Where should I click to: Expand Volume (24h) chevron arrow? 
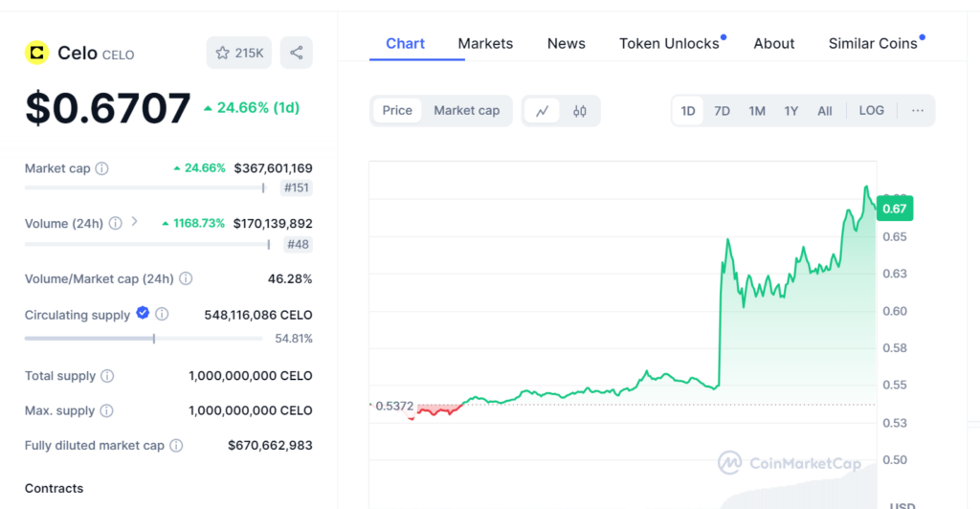point(134,222)
